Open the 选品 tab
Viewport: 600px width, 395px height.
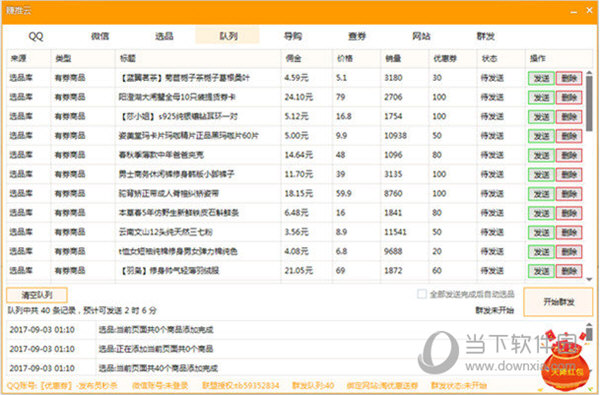coord(164,36)
